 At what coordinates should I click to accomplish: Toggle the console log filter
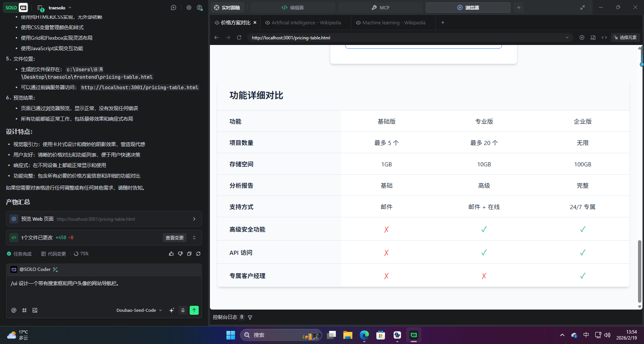[250, 317]
